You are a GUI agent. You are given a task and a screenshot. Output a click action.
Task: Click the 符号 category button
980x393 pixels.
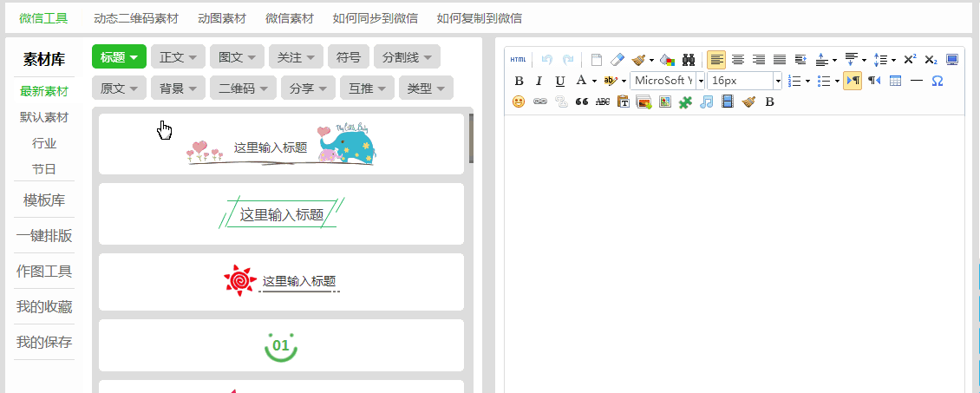coord(349,57)
